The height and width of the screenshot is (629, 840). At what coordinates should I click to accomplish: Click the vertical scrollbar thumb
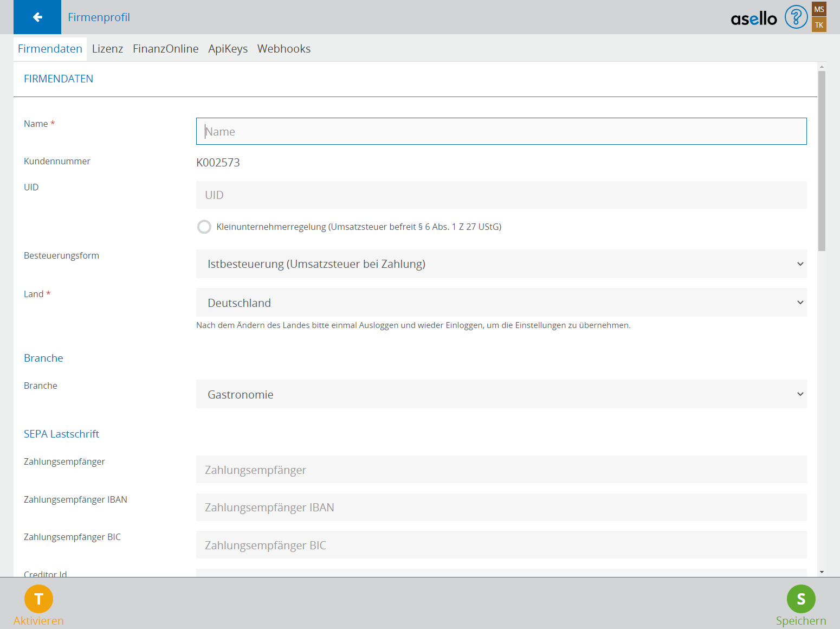[822, 161]
